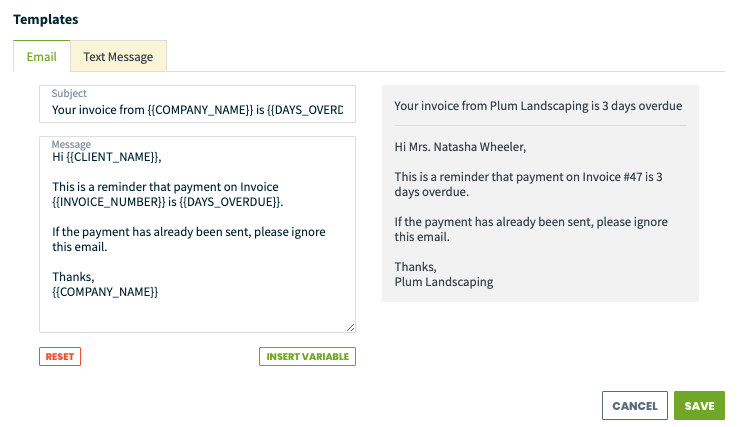This screenshot has height=427, width=739.
Task: Click the preview subject line text
Action: (538, 105)
